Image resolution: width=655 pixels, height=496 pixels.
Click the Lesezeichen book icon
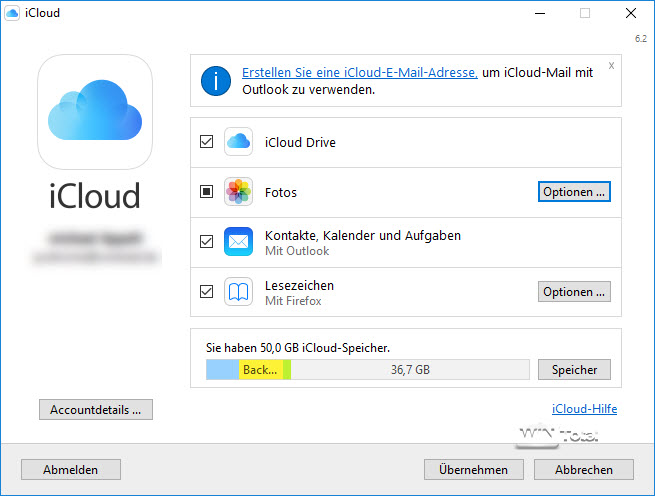point(238,291)
